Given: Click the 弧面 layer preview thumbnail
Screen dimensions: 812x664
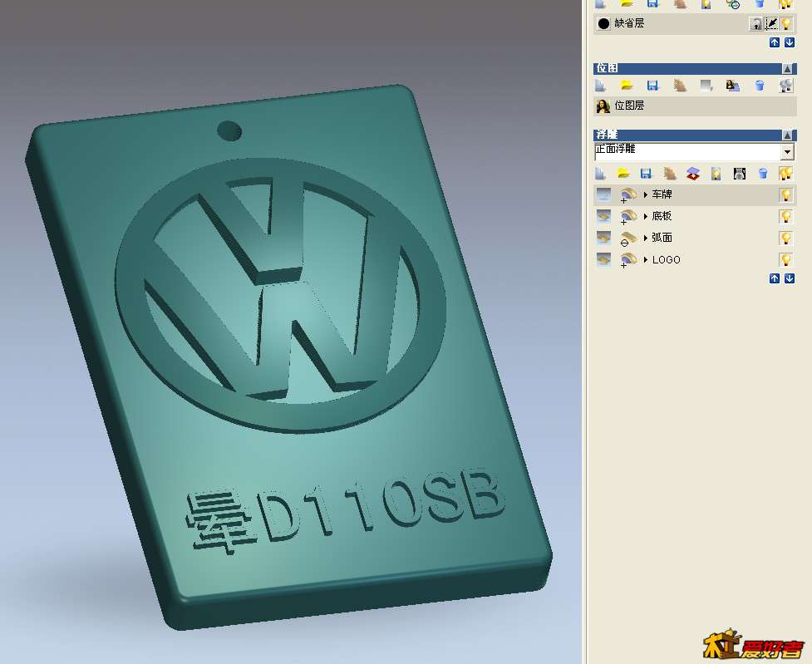Looking at the screenshot, I should [603, 238].
